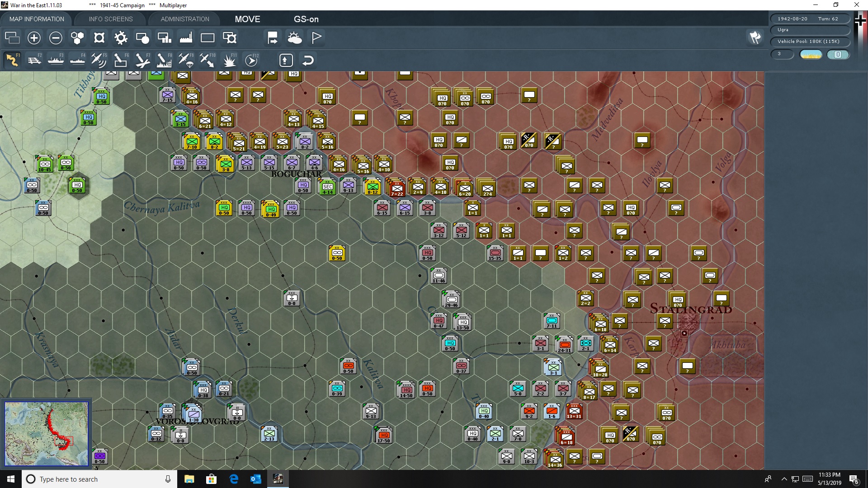Click the outlined pennant flag icon
The width and height of the screenshot is (868, 488).
tap(316, 38)
